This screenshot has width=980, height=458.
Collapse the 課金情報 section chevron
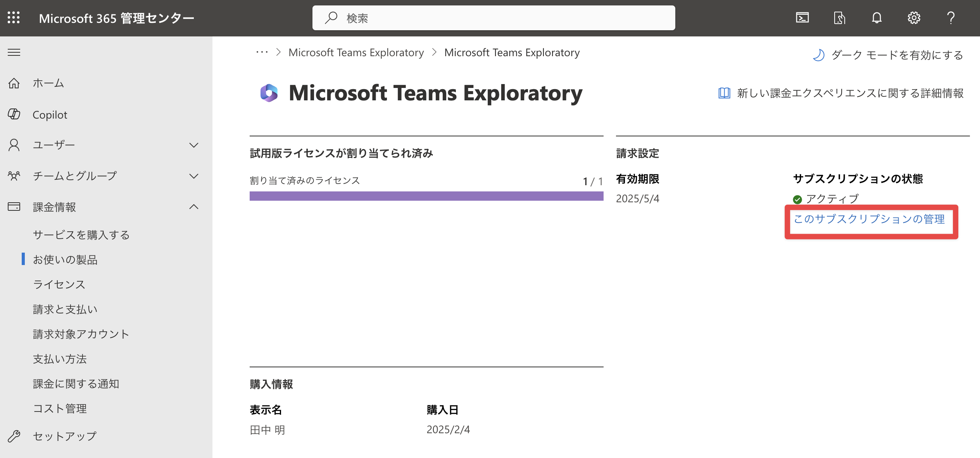click(x=193, y=207)
